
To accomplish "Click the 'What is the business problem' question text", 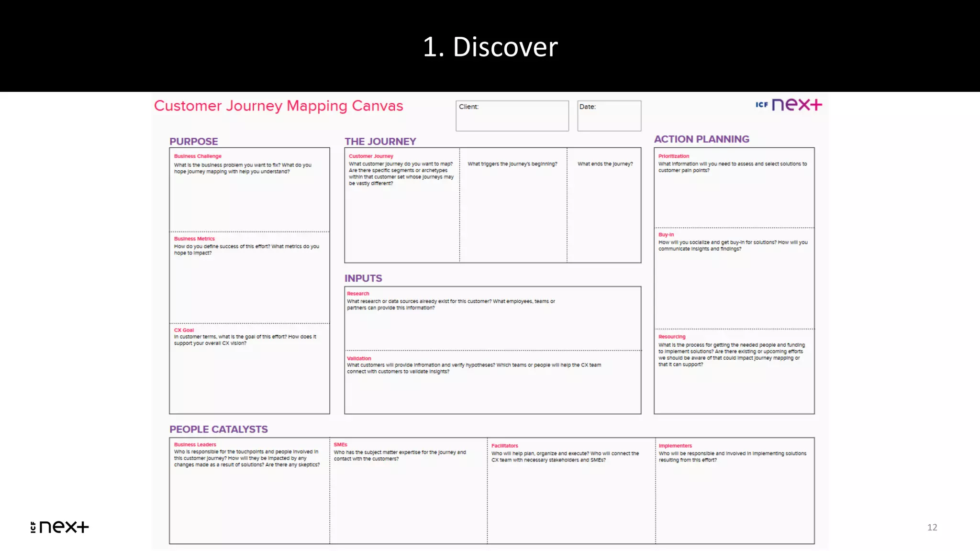I will click(243, 168).
